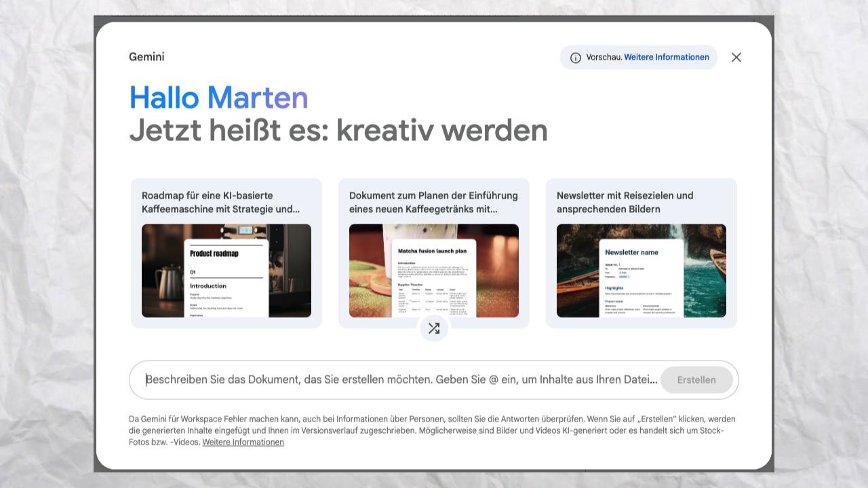Click the Jetzt heißt es: kreativ werden heading
Viewport: 868px width, 488px height.
[x=338, y=130]
